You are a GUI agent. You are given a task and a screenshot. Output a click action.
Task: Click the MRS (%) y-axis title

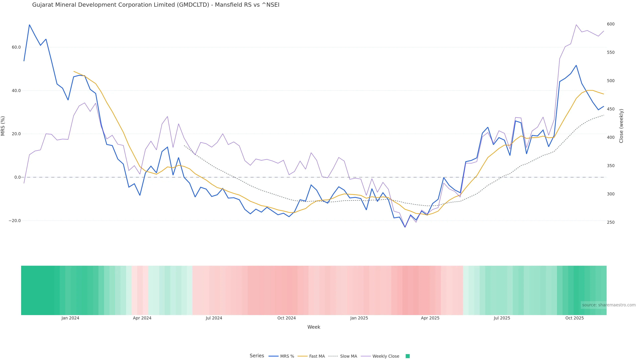pyautogui.click(x=3, y=126)
